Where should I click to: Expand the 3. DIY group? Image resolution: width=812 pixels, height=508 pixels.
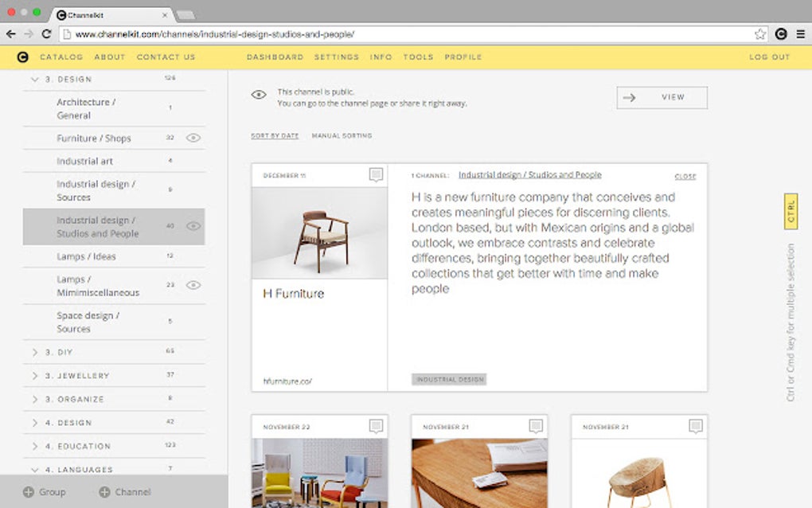coord(35,352)
